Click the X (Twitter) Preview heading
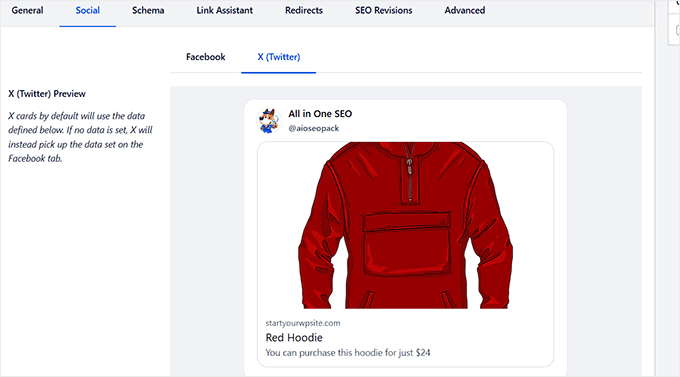 coord(47,94)
